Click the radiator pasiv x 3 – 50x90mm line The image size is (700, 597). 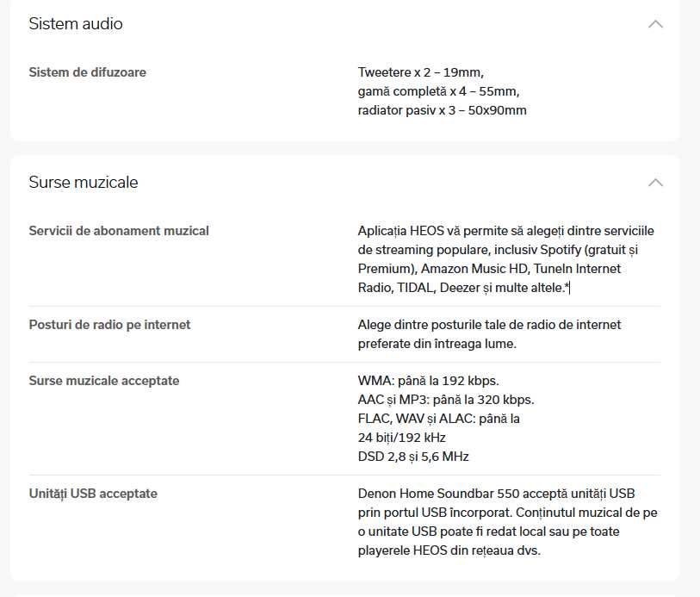pos(442,110)
